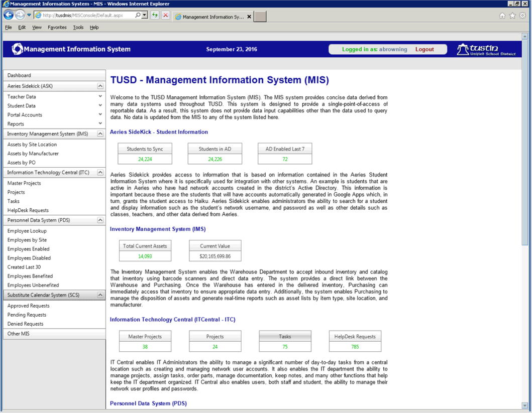Click the Current Value tile
This screenshot has height=413, width=532.
click(x=215, y=251)
